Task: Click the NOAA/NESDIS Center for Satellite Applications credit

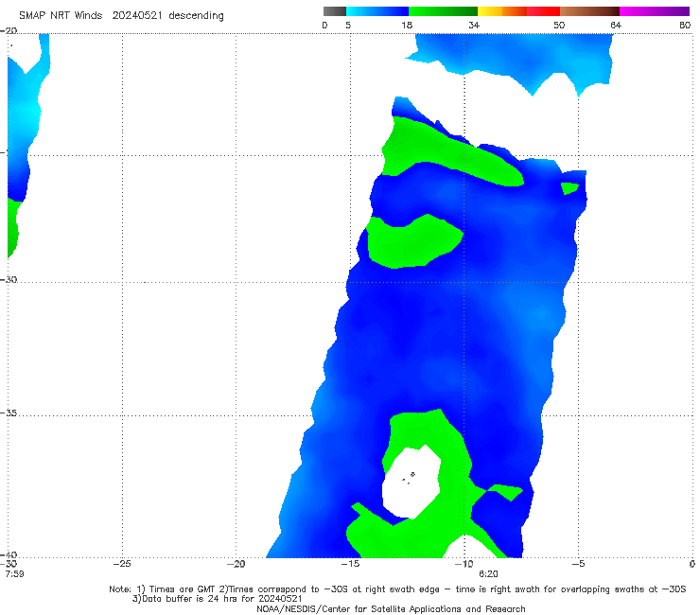Action: 391,608
